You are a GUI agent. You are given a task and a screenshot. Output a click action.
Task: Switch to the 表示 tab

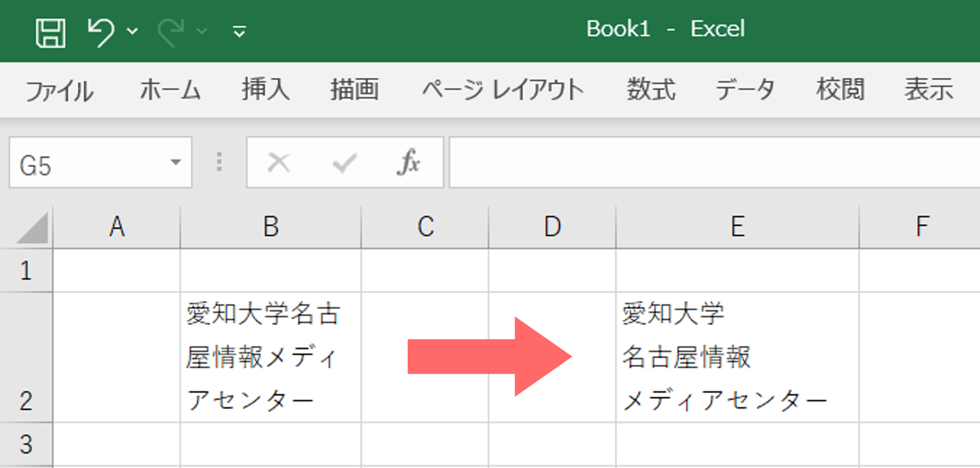(929, 89)
